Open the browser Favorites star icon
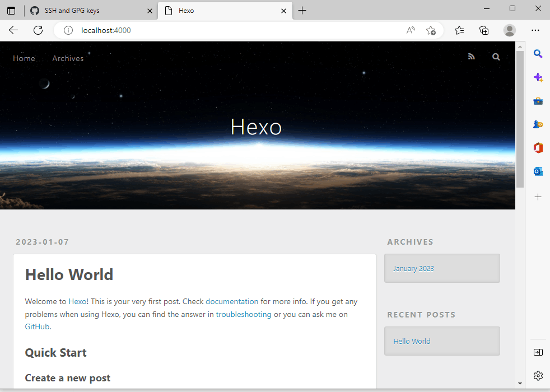 (x=459, y=30)
